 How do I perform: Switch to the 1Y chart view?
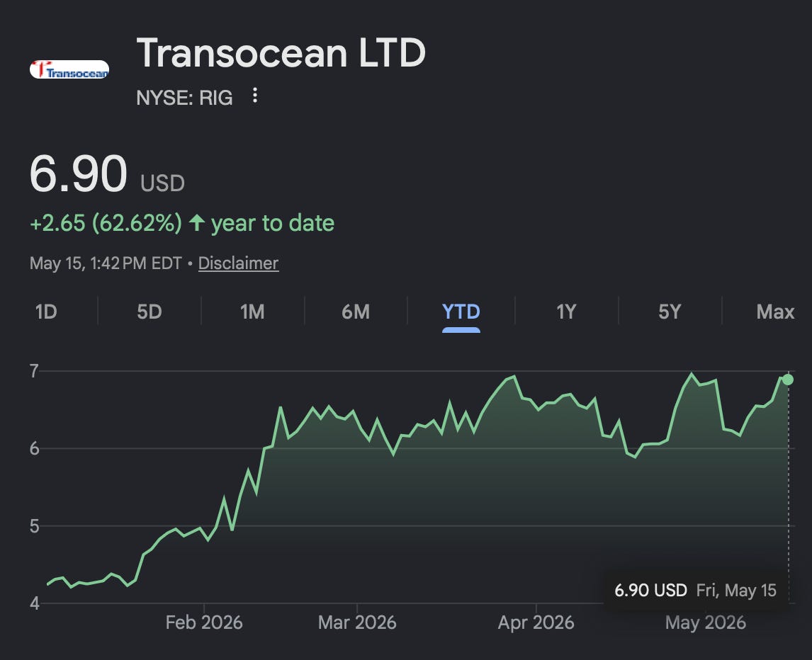tap(566, 312)
